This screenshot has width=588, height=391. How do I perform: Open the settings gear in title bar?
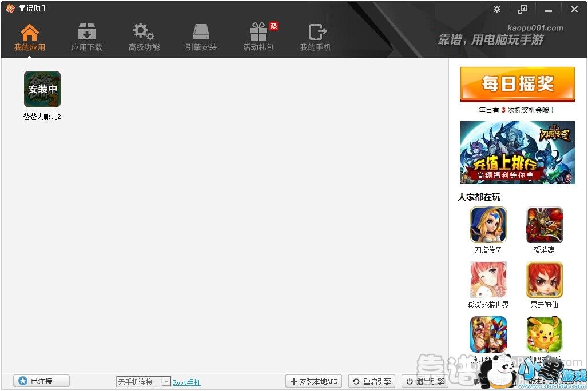(497, 9)
